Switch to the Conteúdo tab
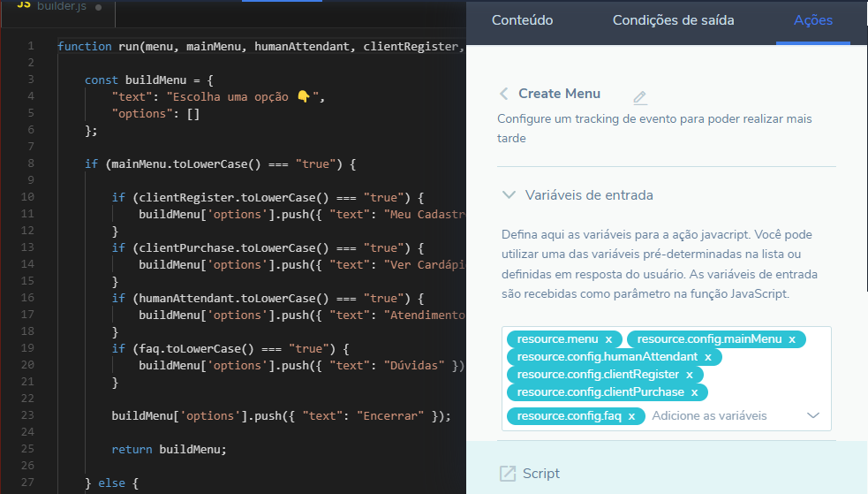 click(x=522, y=20)
